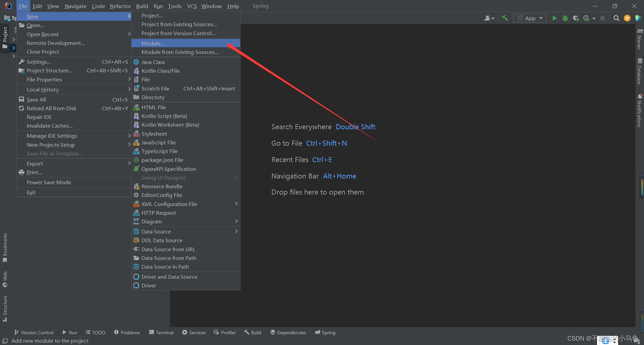Switch to the Terminal tab

click(x=161, y=332)
